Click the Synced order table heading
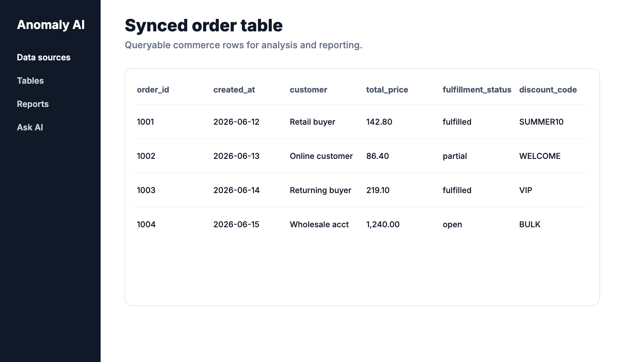644x362 pixels. tap(204, 25)
